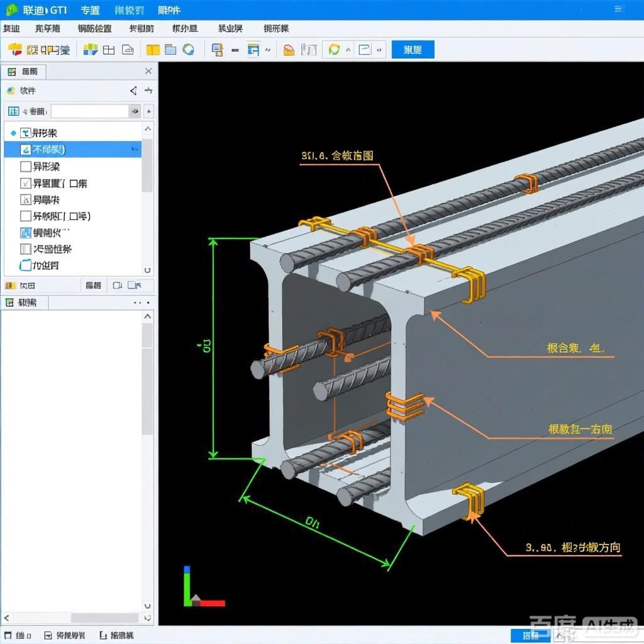This screenshot has height=644, width=644.
Task: Click the yellow book icon in toolbar
Action: point(153,50)
